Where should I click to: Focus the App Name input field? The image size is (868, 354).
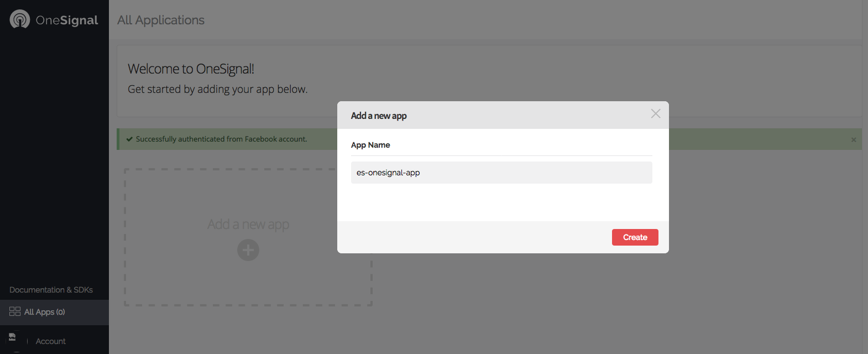click(501, 173)
